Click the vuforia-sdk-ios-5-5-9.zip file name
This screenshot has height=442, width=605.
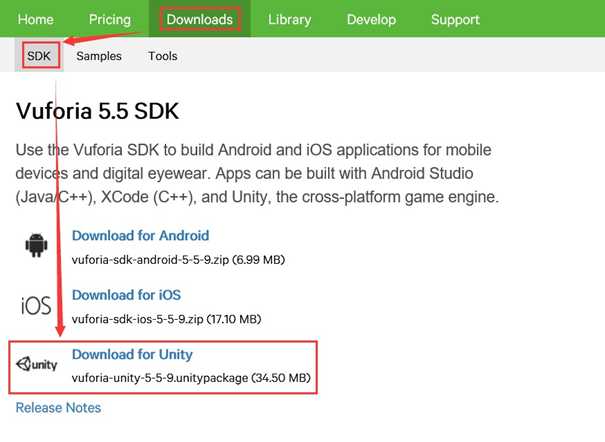pyautogui.click(x=137, y=319)
